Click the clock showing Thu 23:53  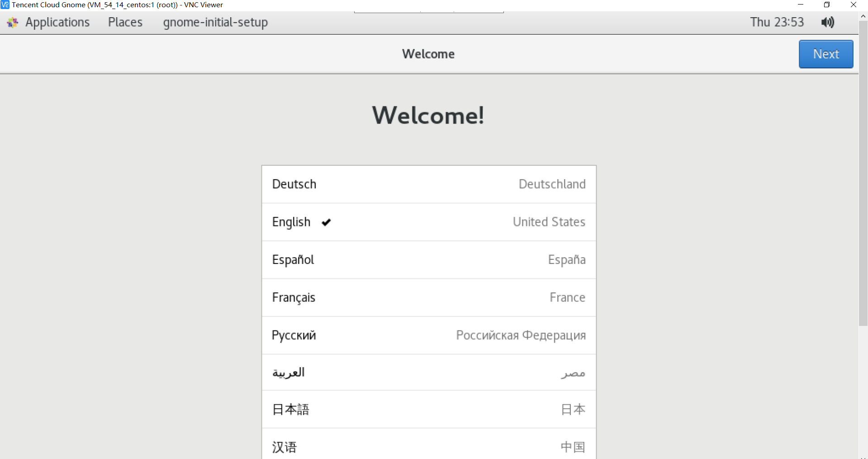pyautogui.click(x=777, y=22)
